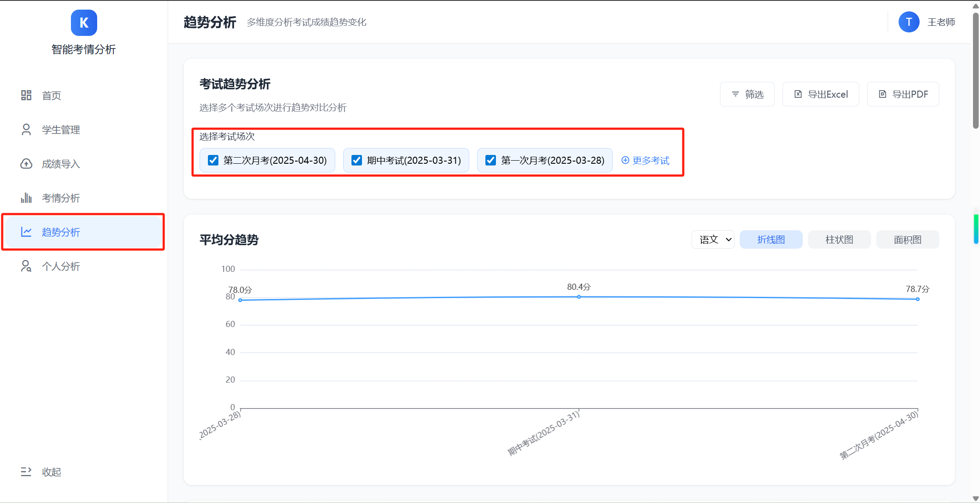The width and height of the screenshot is (980, 503).
Task: Uncheck 第二次月考(2025-04-30) exam checkbox
Action: 213,160
